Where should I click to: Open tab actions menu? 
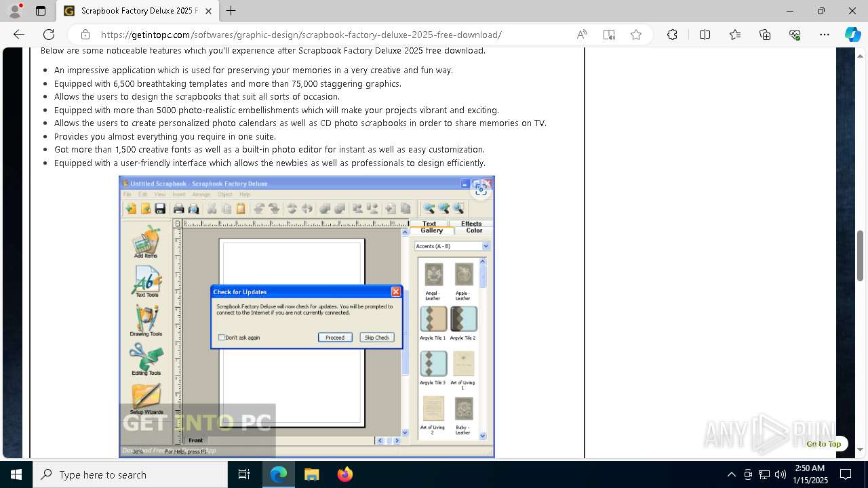pyautogui.click(x=41, y=11)
